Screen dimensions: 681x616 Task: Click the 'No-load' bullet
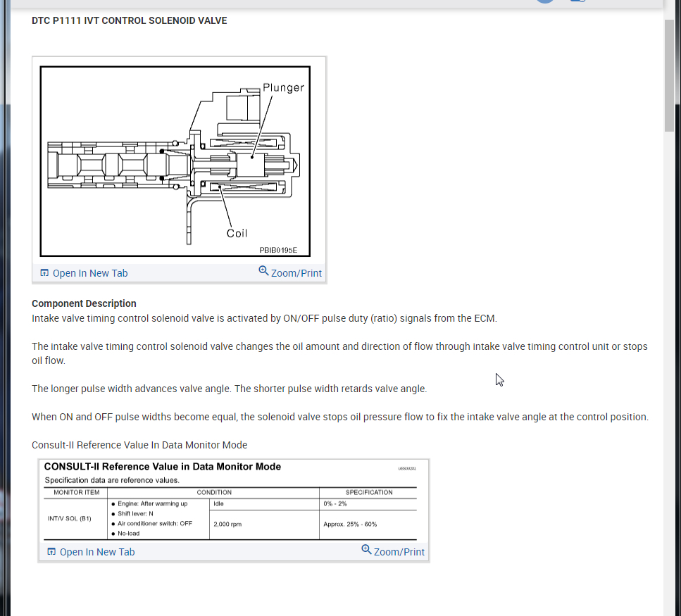[x=125, y=534]
